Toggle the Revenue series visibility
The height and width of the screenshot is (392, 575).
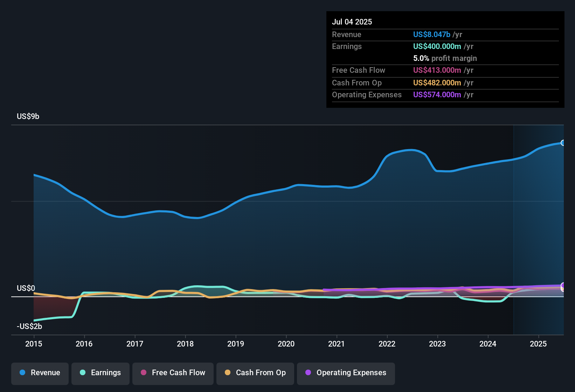point(40,373)
